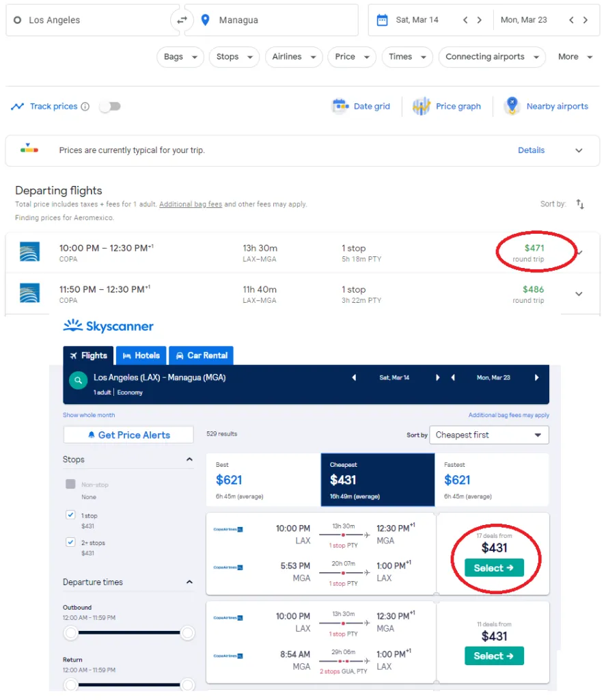The image size is (606, 700).
Task: Click the green Select button for $431 deal
Action: click(493, 567)
